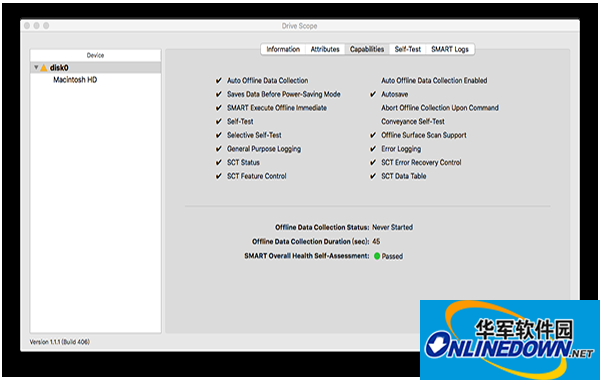
Task: Open the Attributes tab
Action: coord(325,49)
